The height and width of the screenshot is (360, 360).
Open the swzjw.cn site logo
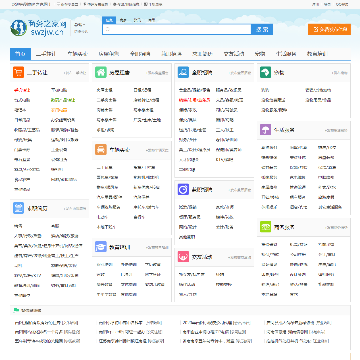point(38,28)
